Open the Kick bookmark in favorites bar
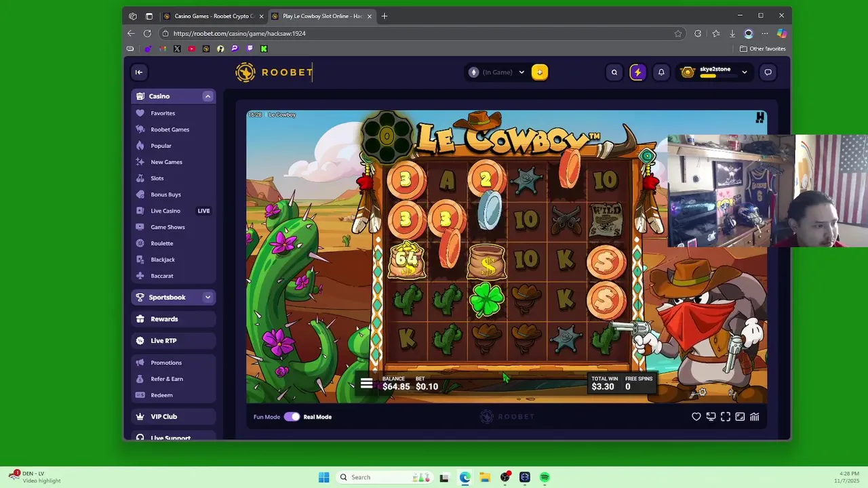Screen dimensions: 868x488 (x=264, y=49)
